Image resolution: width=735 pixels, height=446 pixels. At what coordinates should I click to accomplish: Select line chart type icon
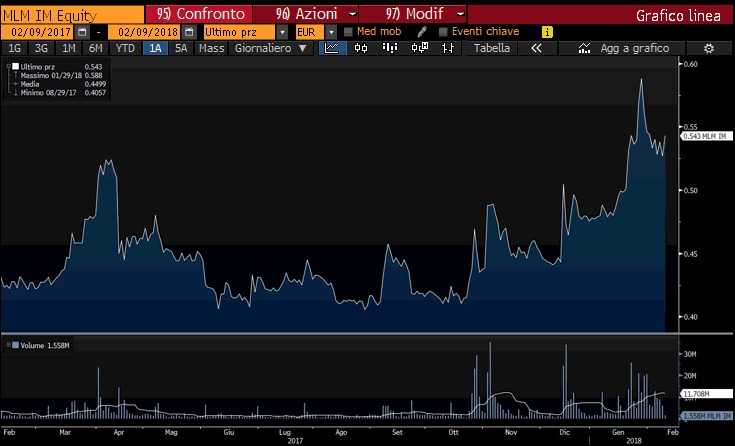332,48
